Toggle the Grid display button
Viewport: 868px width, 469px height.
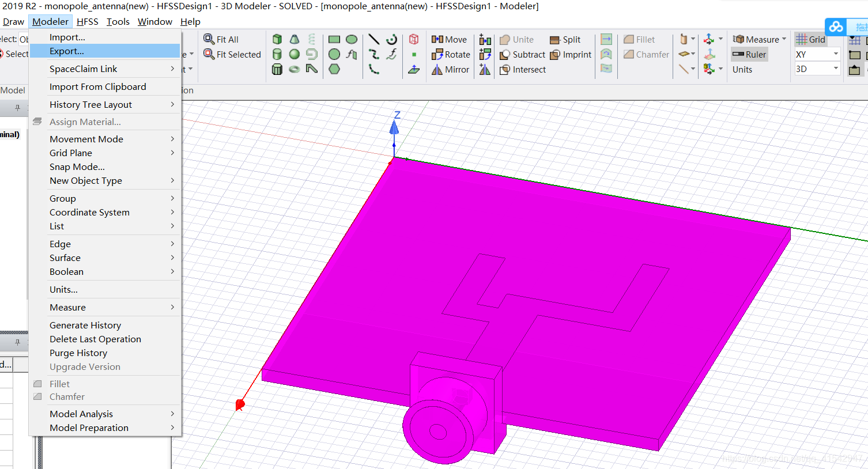pos(810,39)
